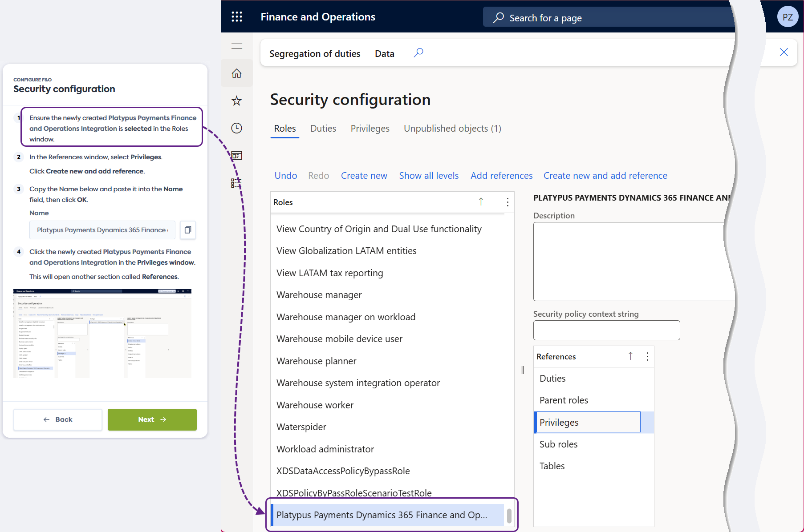Open Roles list more options menu

tap(508, 202)
